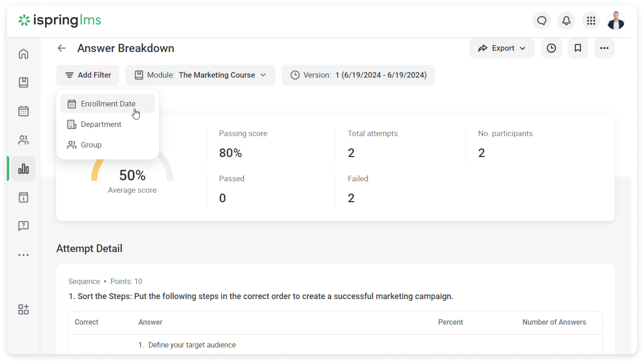Open the Home icon in sidebar
Screen dimensions: 644x363
[24, 54]
